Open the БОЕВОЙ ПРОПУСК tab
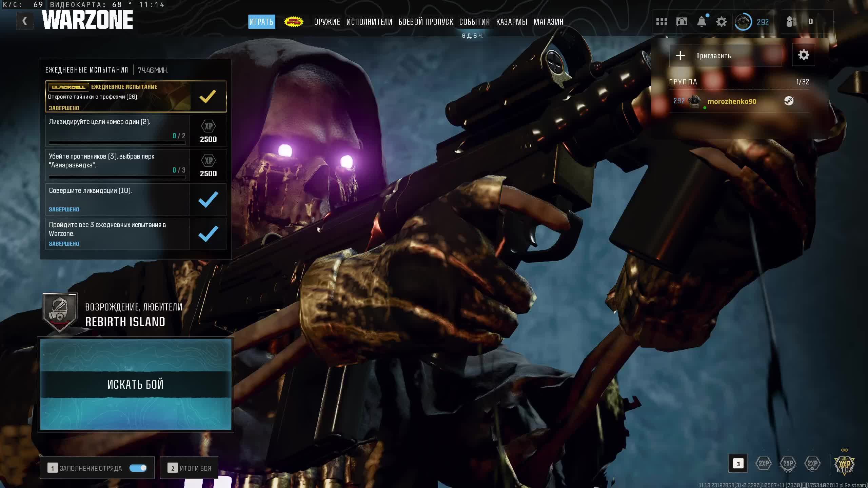868x488 pixels. (426, 22)
